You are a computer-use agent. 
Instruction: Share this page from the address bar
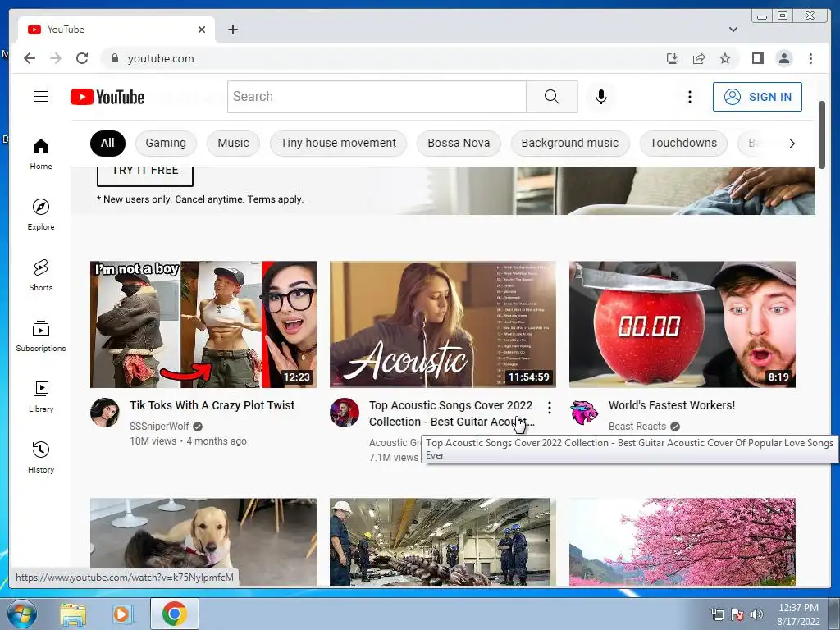click(x=699, y=58)
